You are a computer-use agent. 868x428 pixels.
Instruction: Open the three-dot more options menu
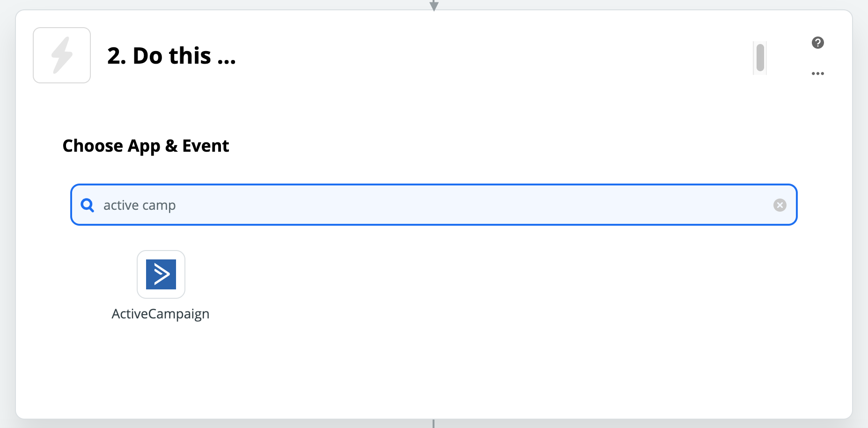[x=817, y=74]
